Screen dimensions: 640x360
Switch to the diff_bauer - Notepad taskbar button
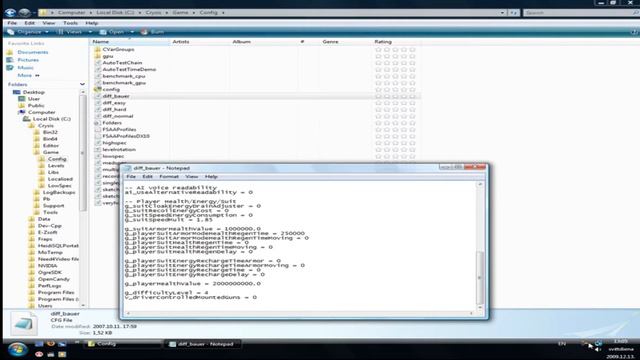coord(203,344)
